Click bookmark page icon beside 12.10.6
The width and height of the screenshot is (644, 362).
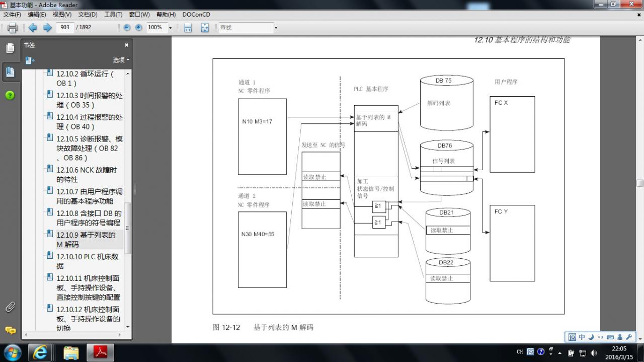pos(49,168)
